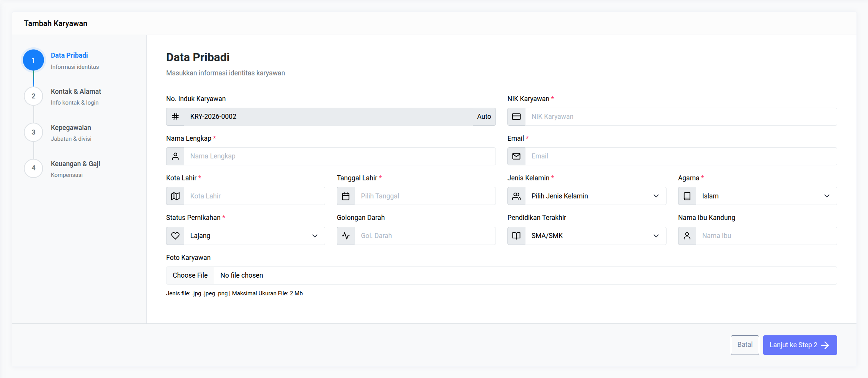Focus the Nama Ibu input field
868x378 pixels.
(x=766, y=236)
